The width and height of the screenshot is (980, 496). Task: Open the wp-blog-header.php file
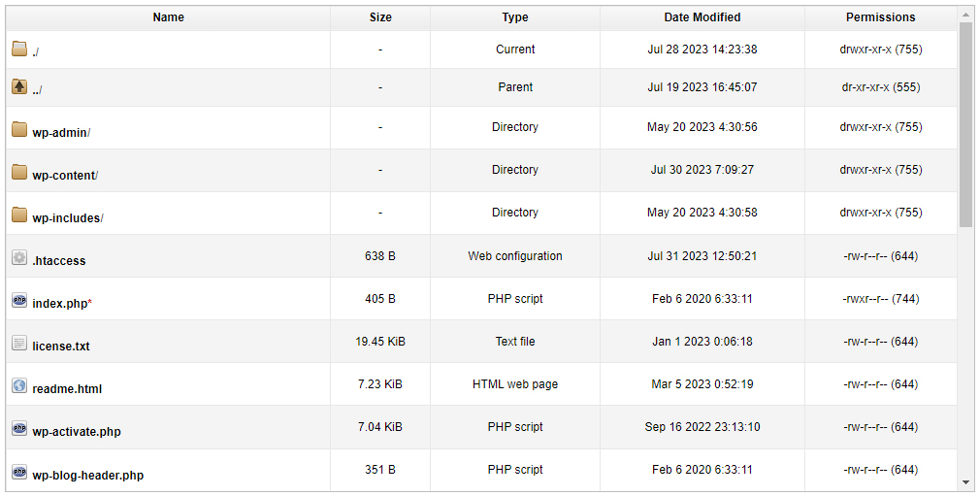(x=87, y=476)
